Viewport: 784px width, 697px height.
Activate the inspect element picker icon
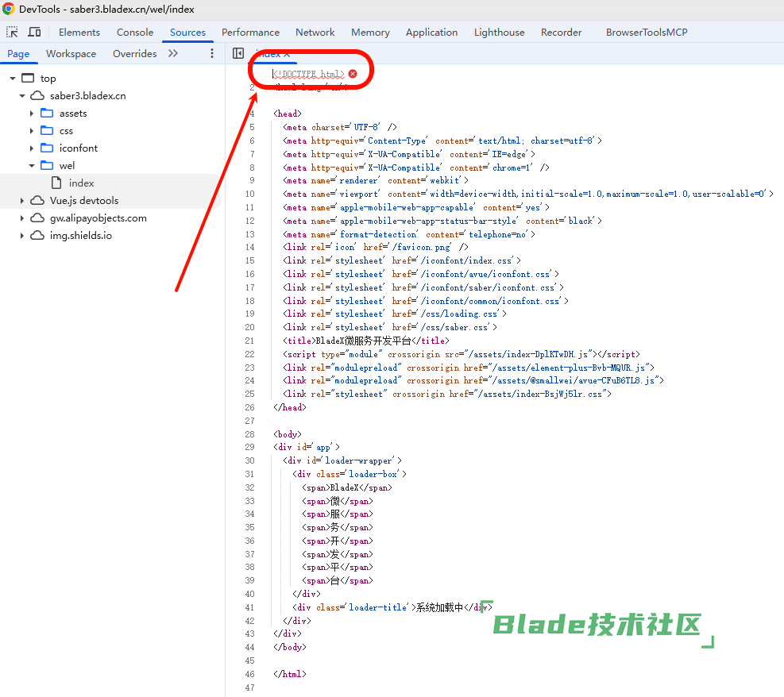coord(12,33)
